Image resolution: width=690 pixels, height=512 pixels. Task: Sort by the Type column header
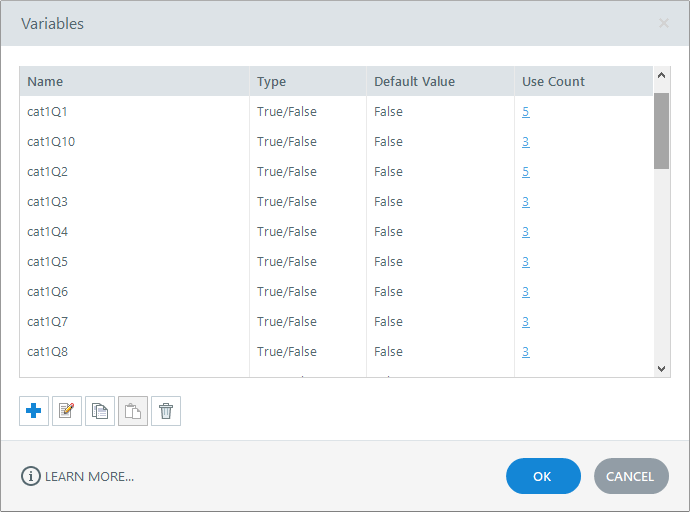tap(272, 81)
